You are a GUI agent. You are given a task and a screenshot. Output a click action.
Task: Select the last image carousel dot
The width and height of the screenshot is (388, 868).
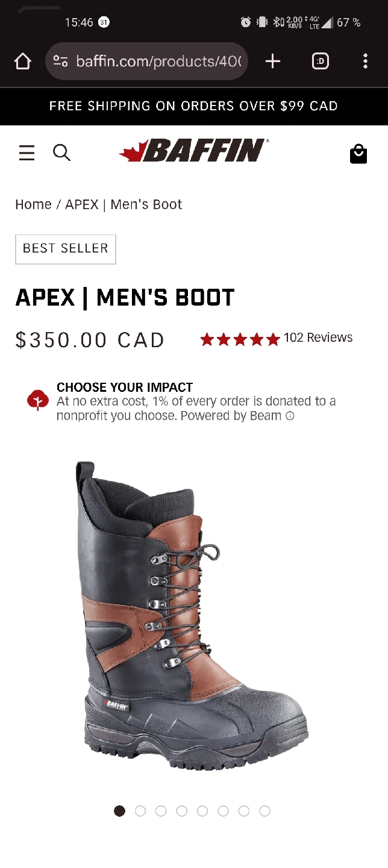[x=264, y=811]
